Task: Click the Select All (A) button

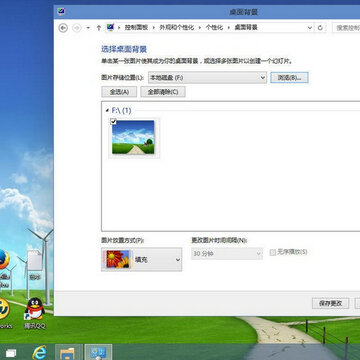Action: tap(119, 92)
